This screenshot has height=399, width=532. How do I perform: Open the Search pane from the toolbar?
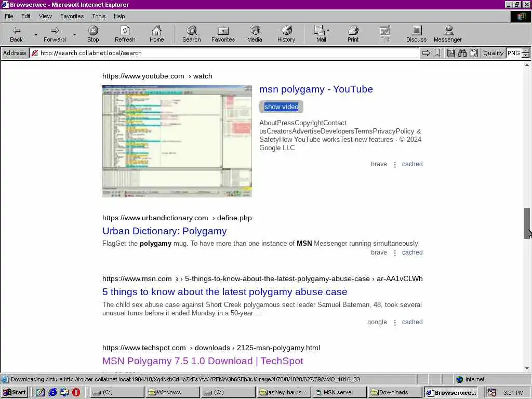coord(192,34)
